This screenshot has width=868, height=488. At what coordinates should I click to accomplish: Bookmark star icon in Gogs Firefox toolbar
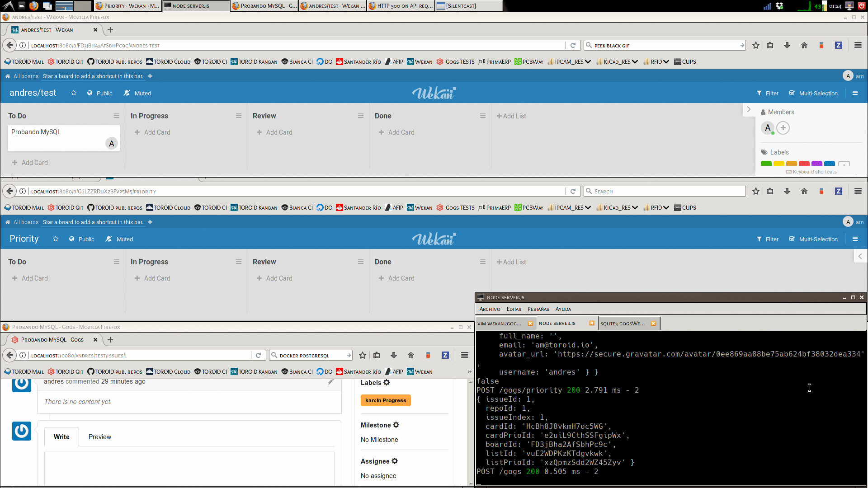363,356
